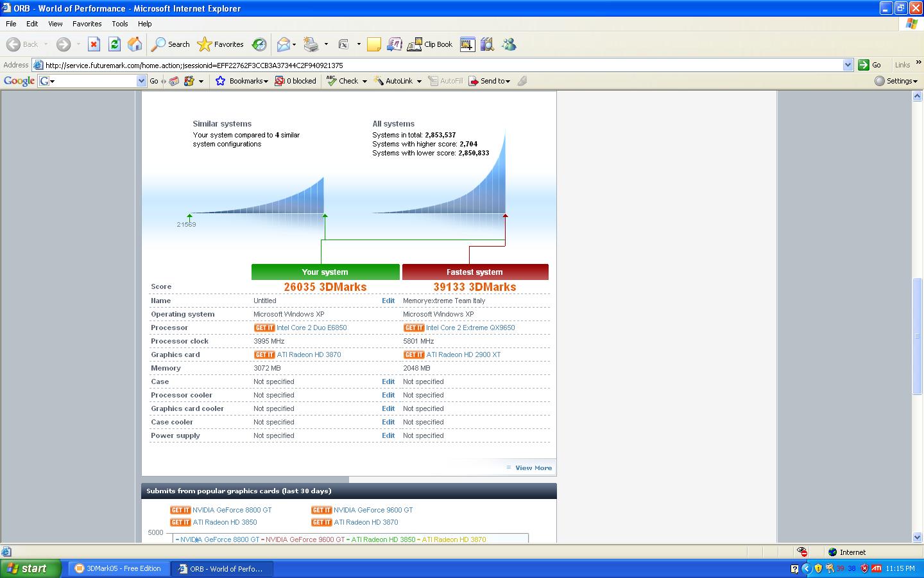This screenshot has height=578, width=924.
Task: Open the Intel Core 2 Duo E6850 link
Action: coord(311,328)
